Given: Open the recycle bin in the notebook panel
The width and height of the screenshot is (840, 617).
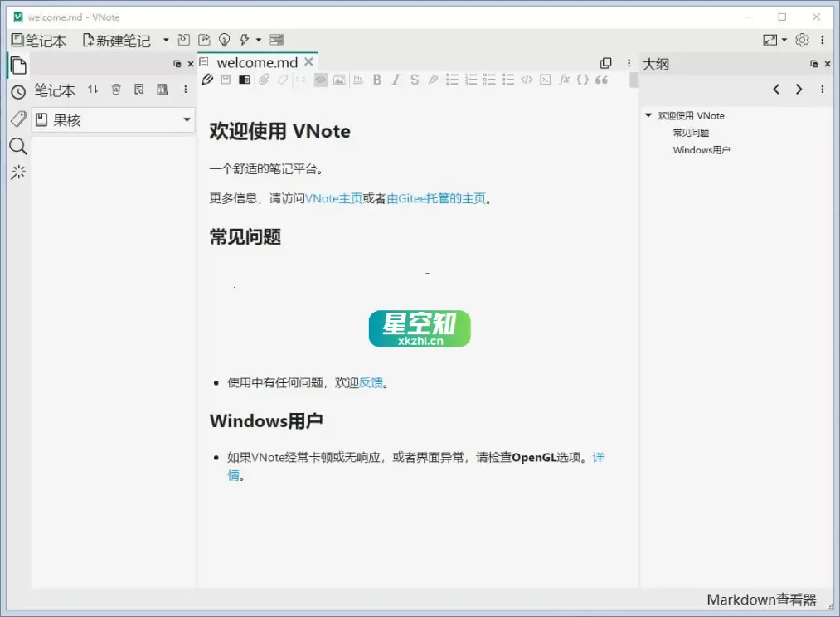Looking at the screenshot, I should [117, 90].
